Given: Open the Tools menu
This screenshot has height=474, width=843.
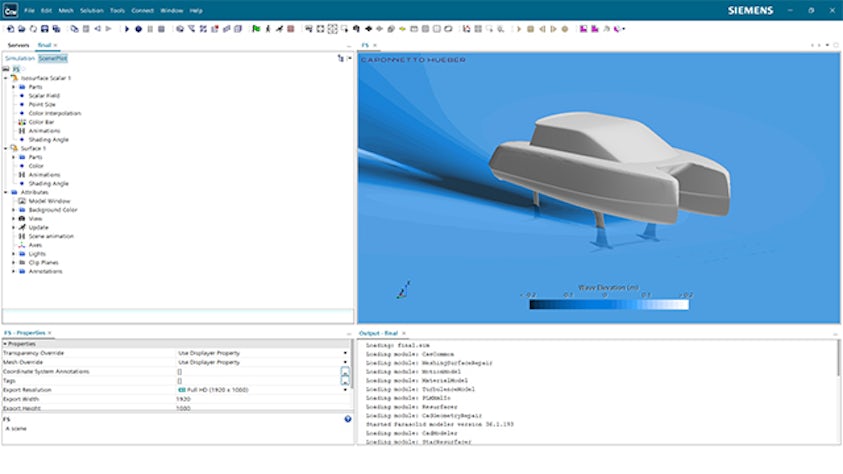Looking at the screenshot, I should pyautogui.click(x=117, y=11).
